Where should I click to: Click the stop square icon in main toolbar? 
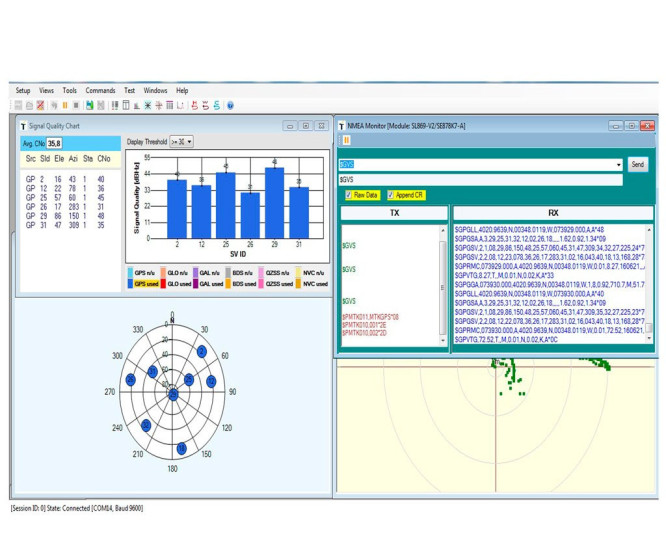[77, 105]
